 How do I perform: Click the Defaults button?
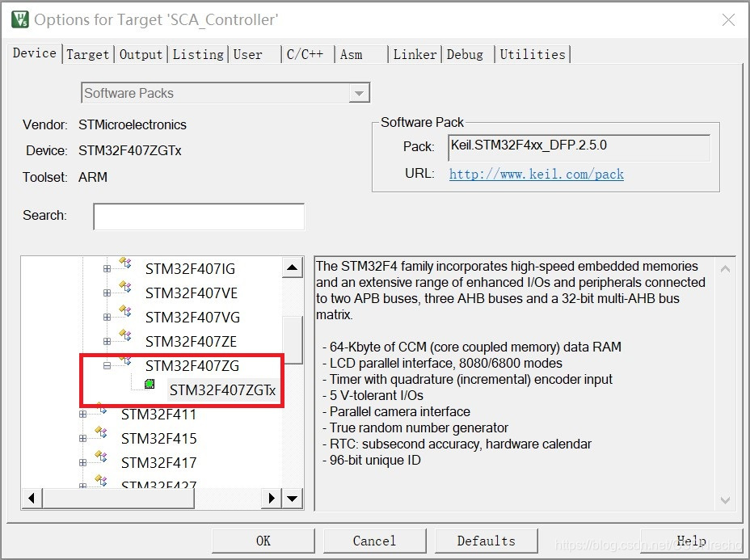486,541
